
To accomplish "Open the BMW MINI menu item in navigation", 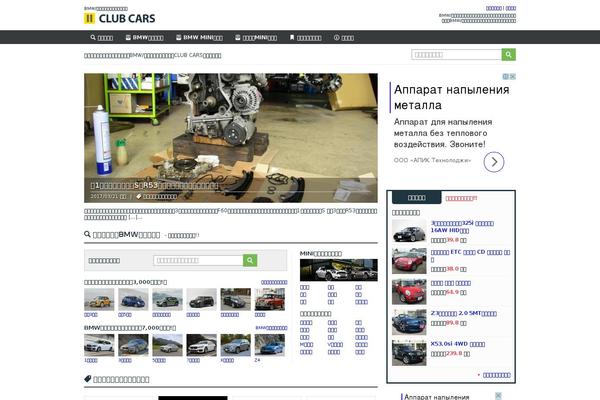I will 199,38.
